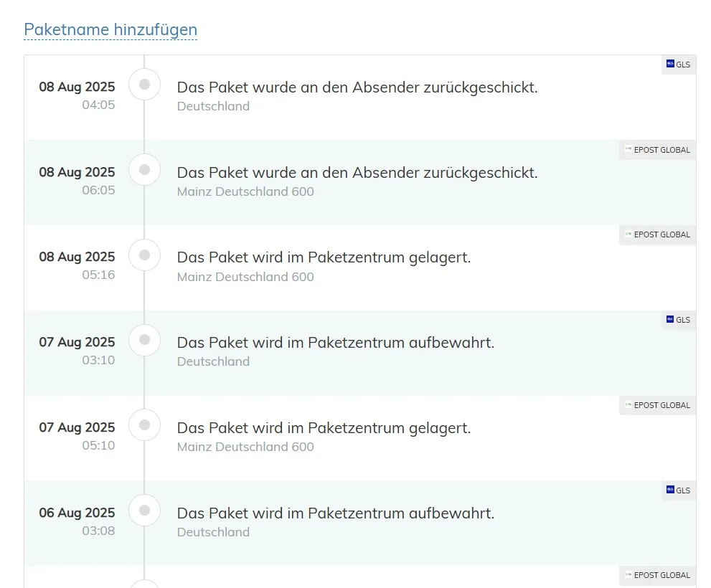Click the time text '03:08'
Screen dimensions: 711x588
(x=98, y=531)
